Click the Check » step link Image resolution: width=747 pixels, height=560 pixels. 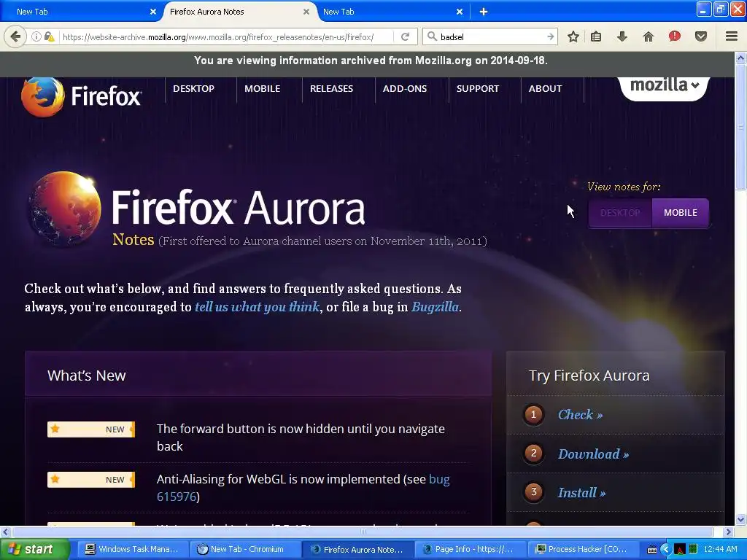click(580, 415)
